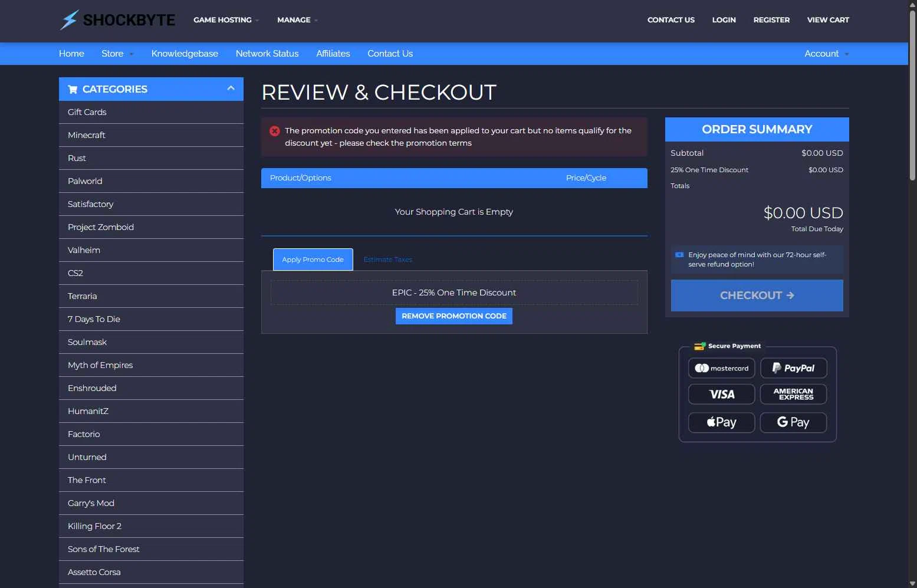Image resolution: width=917 pixels, height=588 pixels.
Task: Open Contact Us in blue nav bar
Action: (390, 54)
